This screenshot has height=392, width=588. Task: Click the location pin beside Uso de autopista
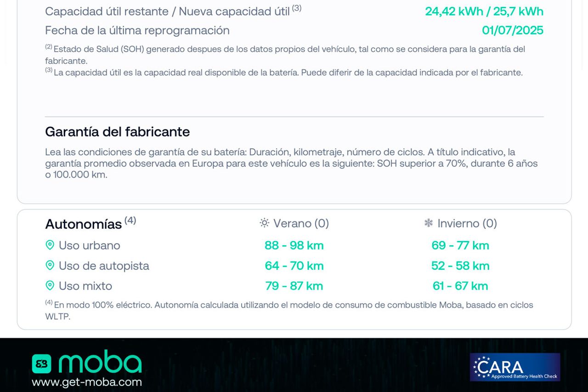[x=50, y=265]
